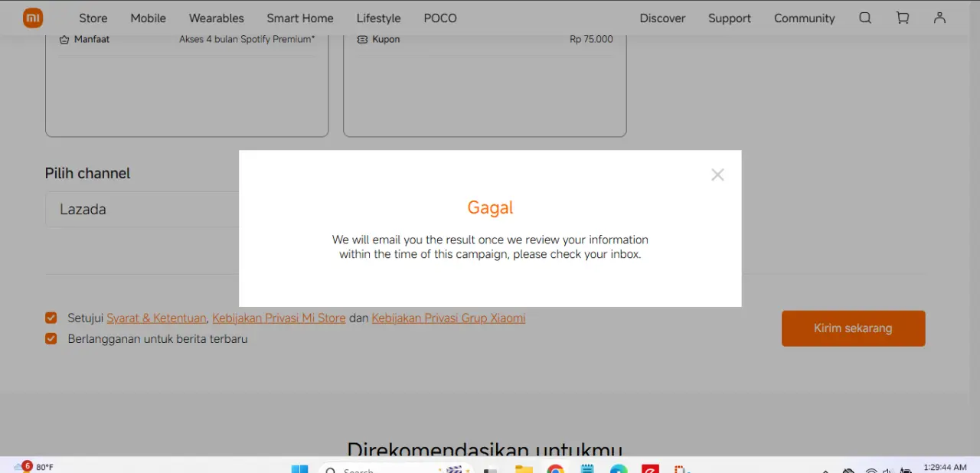This screenshot has width=980, height=473.
Task: Open the search magnifier icon
Action: (x=865, y=18)
